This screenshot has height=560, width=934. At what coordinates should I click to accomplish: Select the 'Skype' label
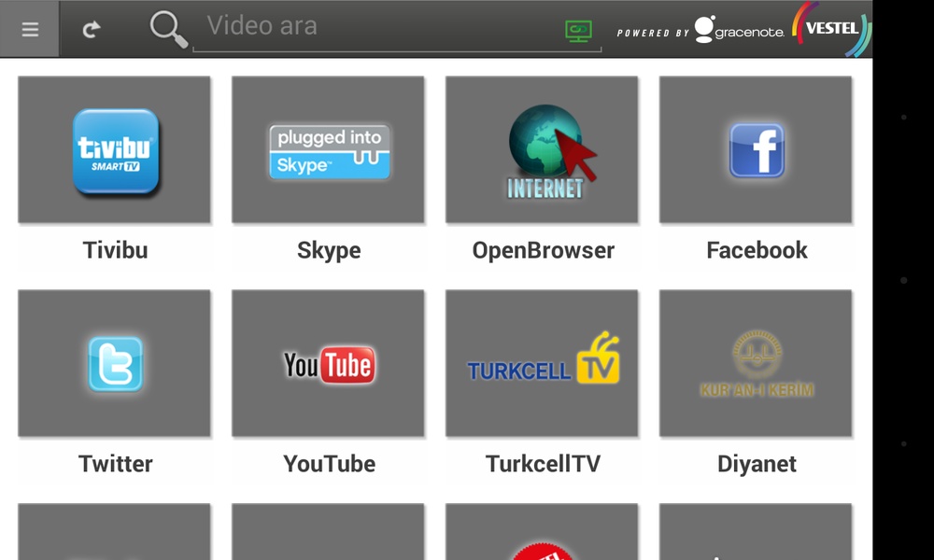coord(329,251)
